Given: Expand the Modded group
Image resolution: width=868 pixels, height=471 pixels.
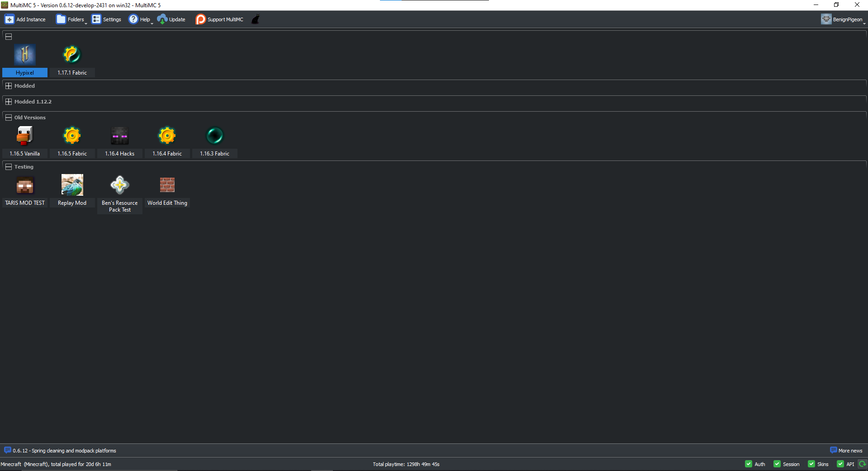Looking at the screenshot, I should (9, 86).
